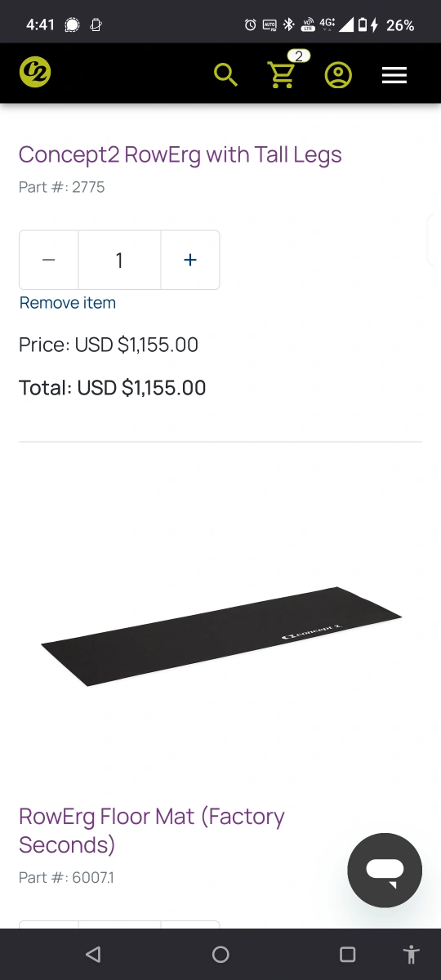The image size is (441, 980).
Task: Open the user account icon
Action: [x=338, y=75]
